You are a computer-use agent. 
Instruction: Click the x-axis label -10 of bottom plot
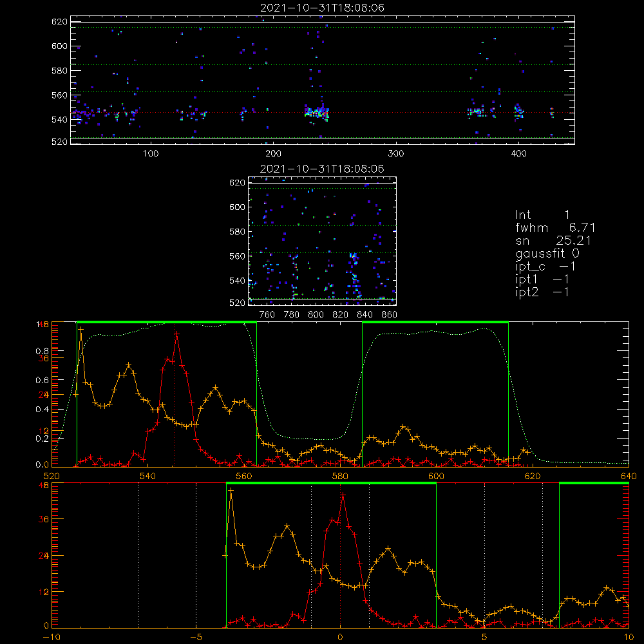tap(52, 637)
